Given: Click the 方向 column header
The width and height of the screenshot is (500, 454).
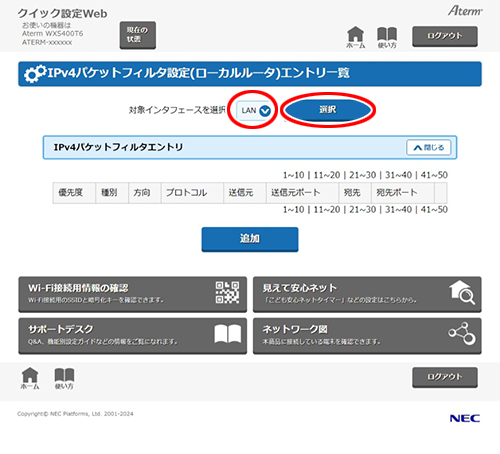Looking at the screenshot, I should click(x=145, y=193).
